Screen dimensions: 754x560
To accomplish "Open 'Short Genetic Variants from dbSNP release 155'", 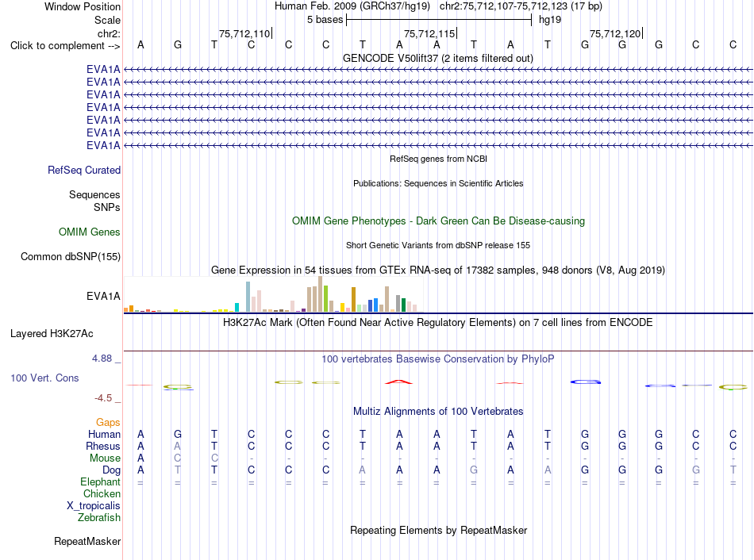I will click(438, 245).
